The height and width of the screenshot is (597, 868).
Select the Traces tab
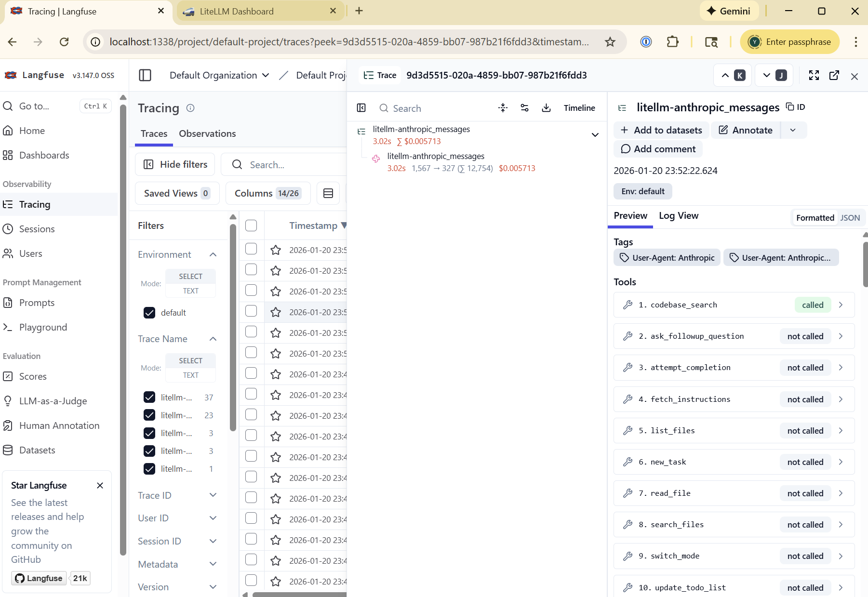coord(154,133)
